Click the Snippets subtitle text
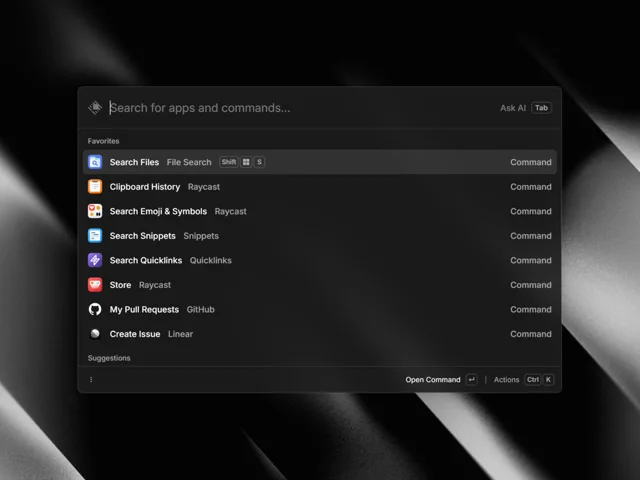Image resolution: width=640 pixels, height=480 pixels. 201,236
